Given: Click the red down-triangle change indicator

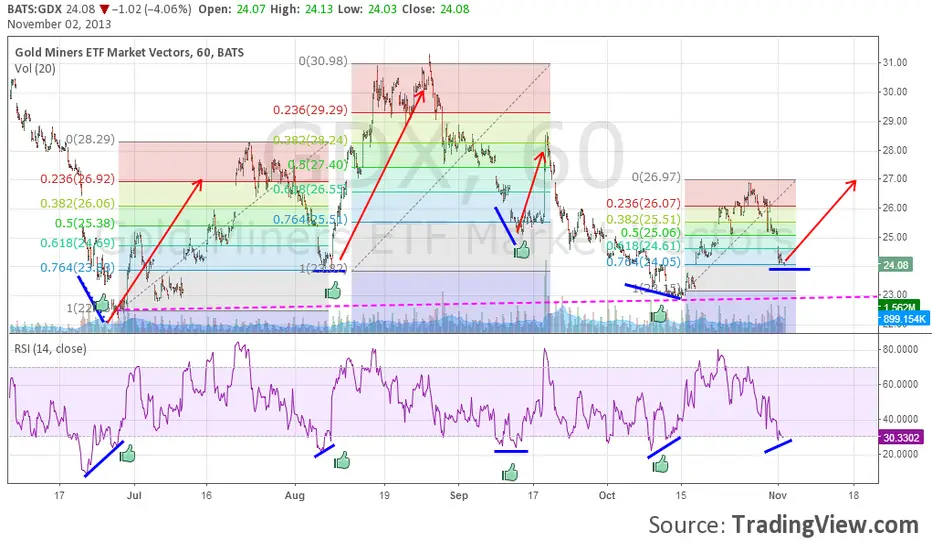Looking at the screenshot, I should [x=104, y=10].
